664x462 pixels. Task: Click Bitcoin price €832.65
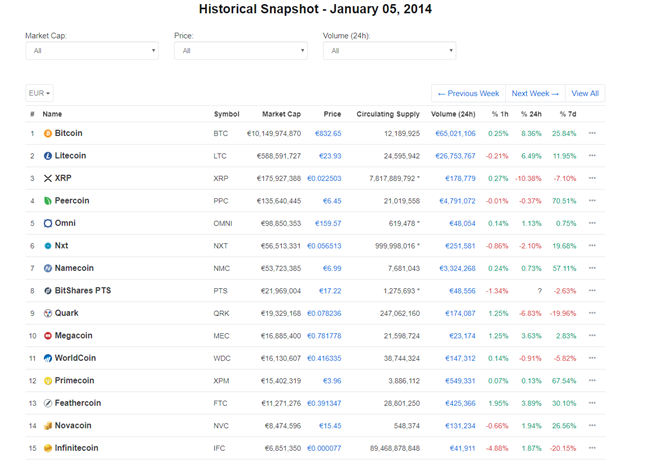[x=328, y=133]
